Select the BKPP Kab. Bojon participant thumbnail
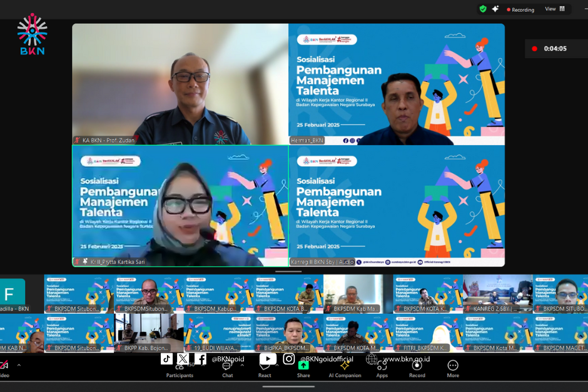 (x=149, y=333)
